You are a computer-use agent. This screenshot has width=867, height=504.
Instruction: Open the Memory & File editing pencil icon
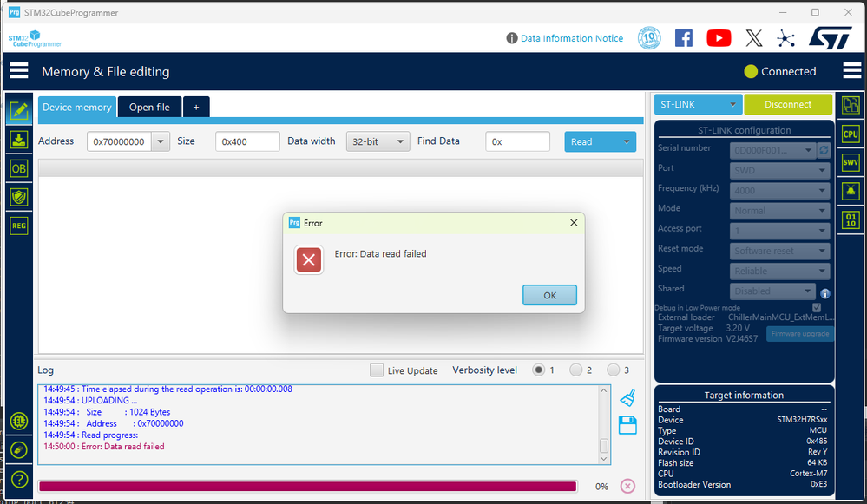coord(19,111)
